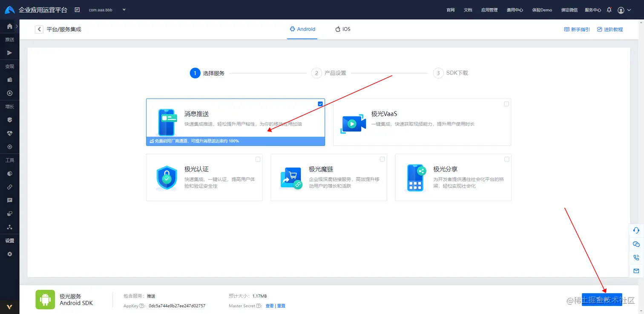Check the 极光VaaS service checkbox
This screenshot has height=314, width=644.
[x=506, y=104]
